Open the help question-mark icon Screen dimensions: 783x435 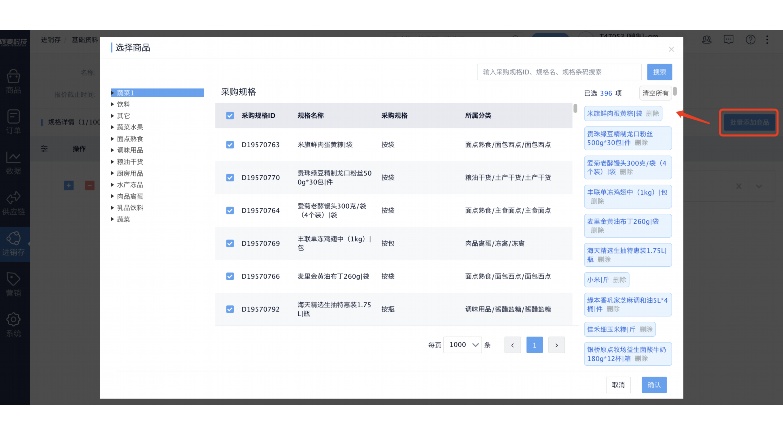750,40
